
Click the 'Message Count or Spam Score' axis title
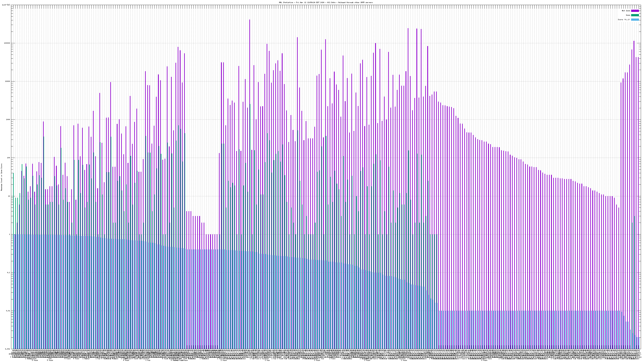click(1, 177)
